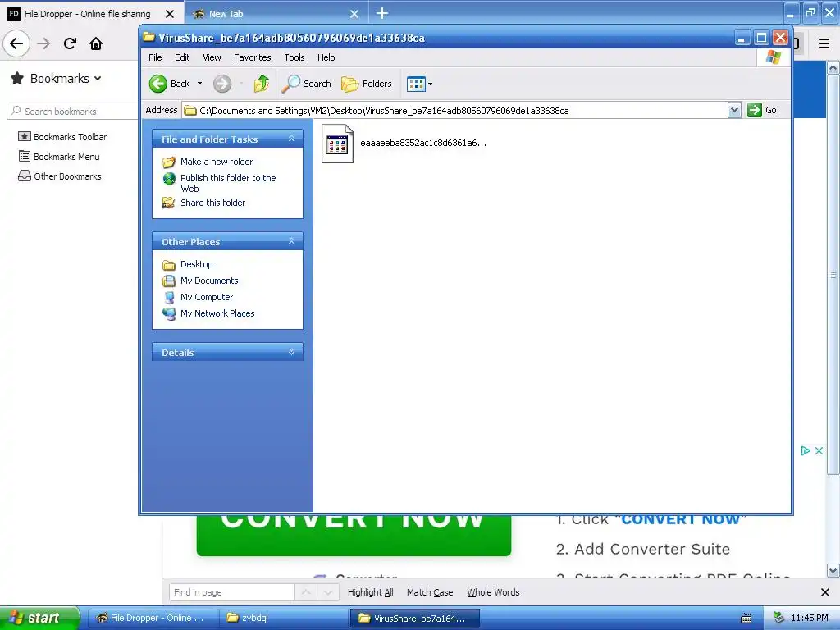The height and width of the screenshot is (630, 840).
Task: Go to Desktop in Other Places
Action: point(197,264)
